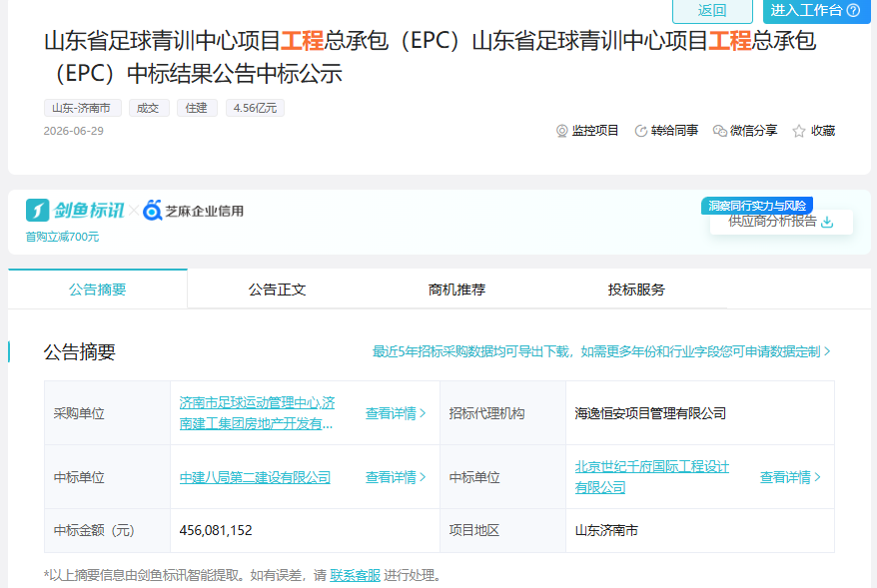Click the 山东-济南市 tag

(82, 108)
